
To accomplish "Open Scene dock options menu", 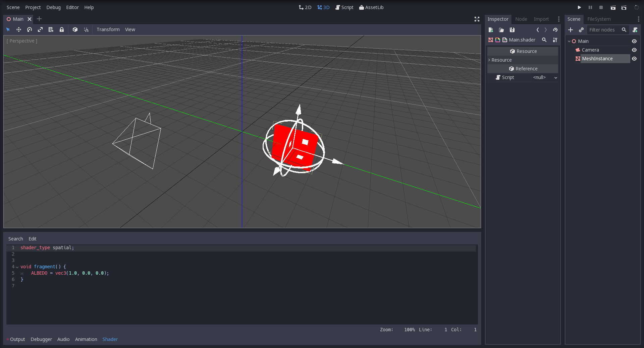I will pos(638,19).
